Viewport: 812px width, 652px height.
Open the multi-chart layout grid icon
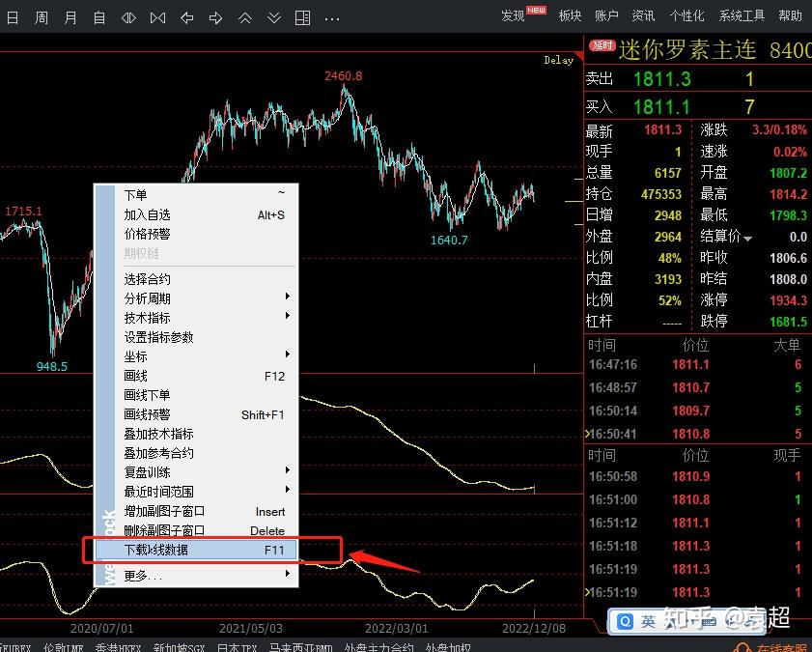click(x=304, y=16)
